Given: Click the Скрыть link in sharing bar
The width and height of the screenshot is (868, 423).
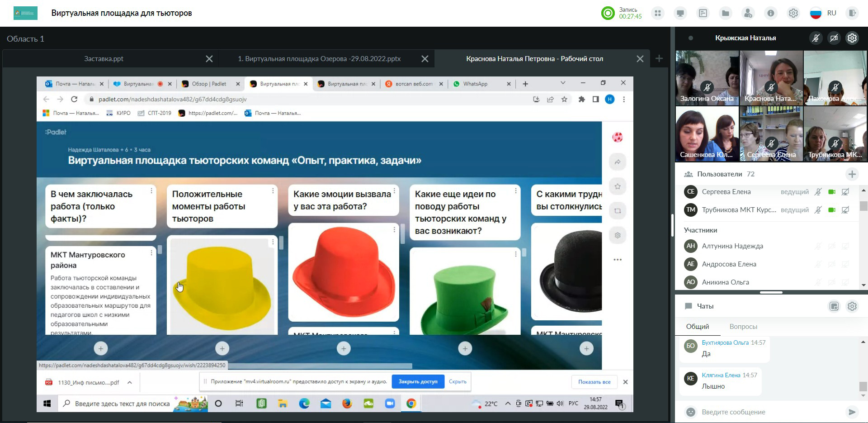Looking at the screenshot, I should point(458,382).
